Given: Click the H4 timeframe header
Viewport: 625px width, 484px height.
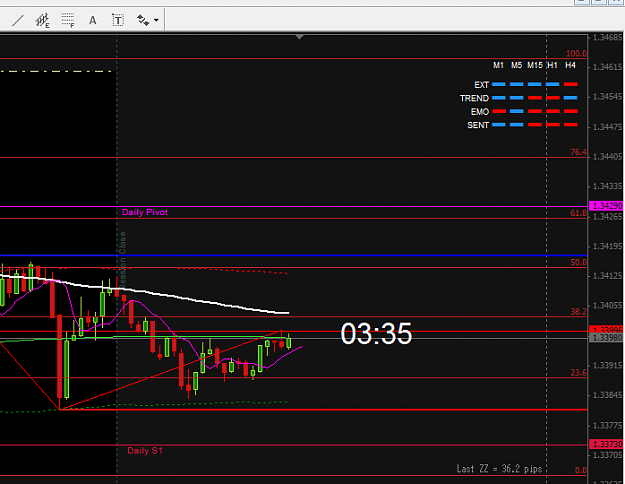Looking at the screenshot, I should point(570,65).
